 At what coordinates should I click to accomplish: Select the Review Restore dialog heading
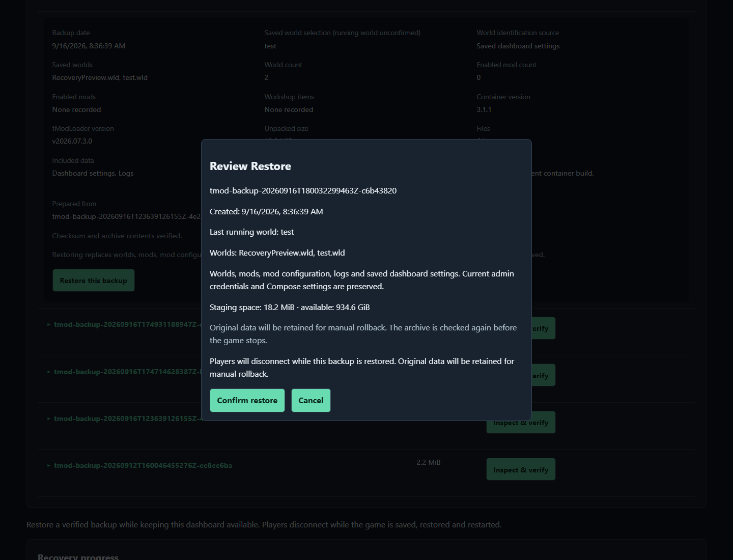[250, 166]
